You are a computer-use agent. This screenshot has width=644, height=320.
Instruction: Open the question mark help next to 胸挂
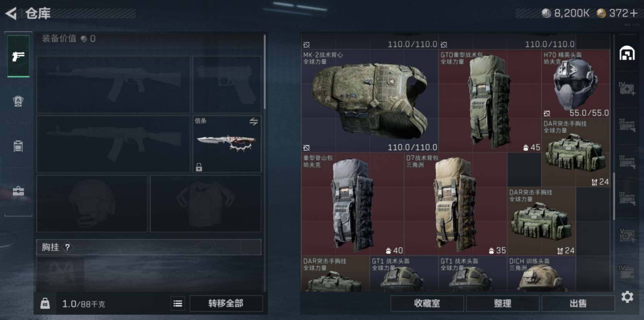(x=67, y=247)
